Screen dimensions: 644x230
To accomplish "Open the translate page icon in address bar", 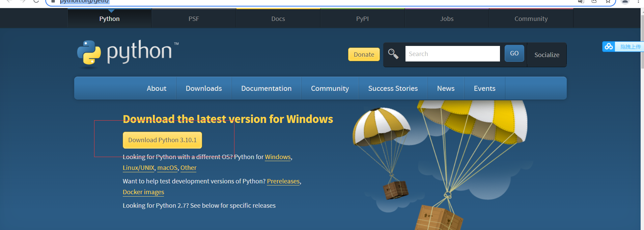I will coord(581,1).
